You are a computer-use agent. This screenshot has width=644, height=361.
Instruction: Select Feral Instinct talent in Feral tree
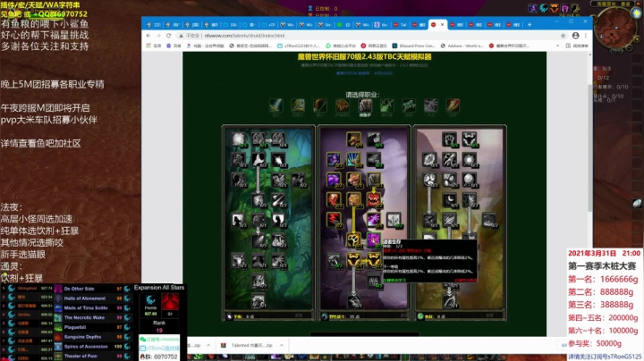click(334, 160)
